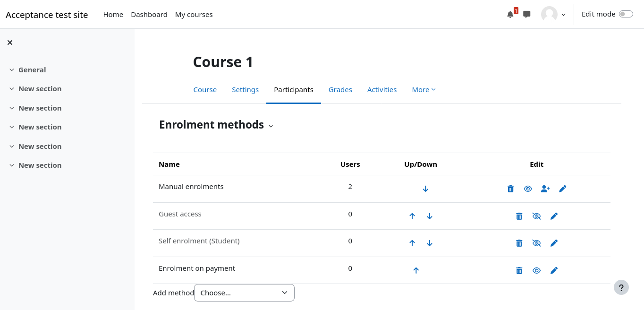Switch to the Grades tab
This screenshot has width=644, height=310.
tap(340, 90)
